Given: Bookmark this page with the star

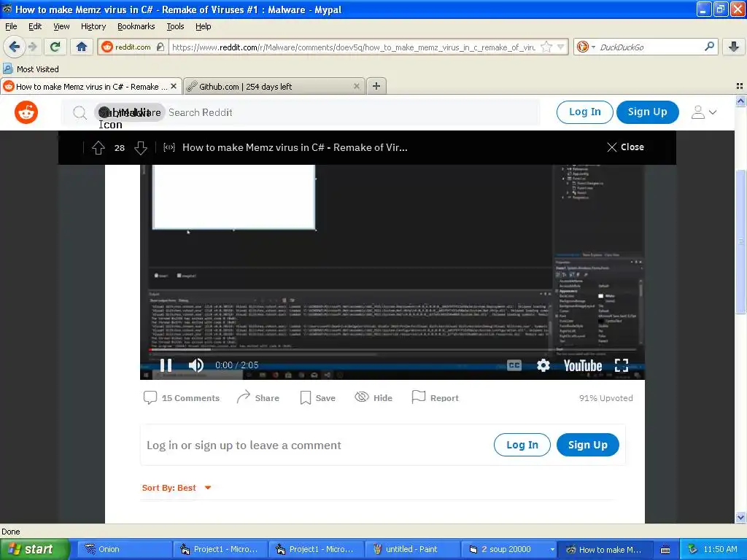Looking at the screenshot, I should [x=546, y=47].
